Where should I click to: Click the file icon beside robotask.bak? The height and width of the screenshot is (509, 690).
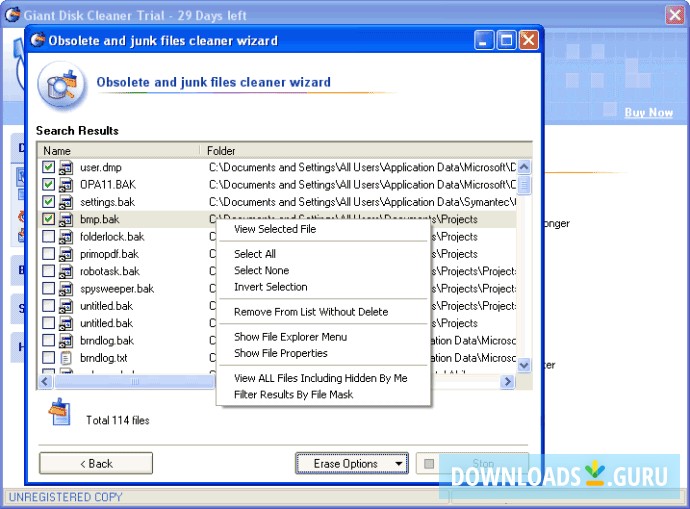point(66,271)
